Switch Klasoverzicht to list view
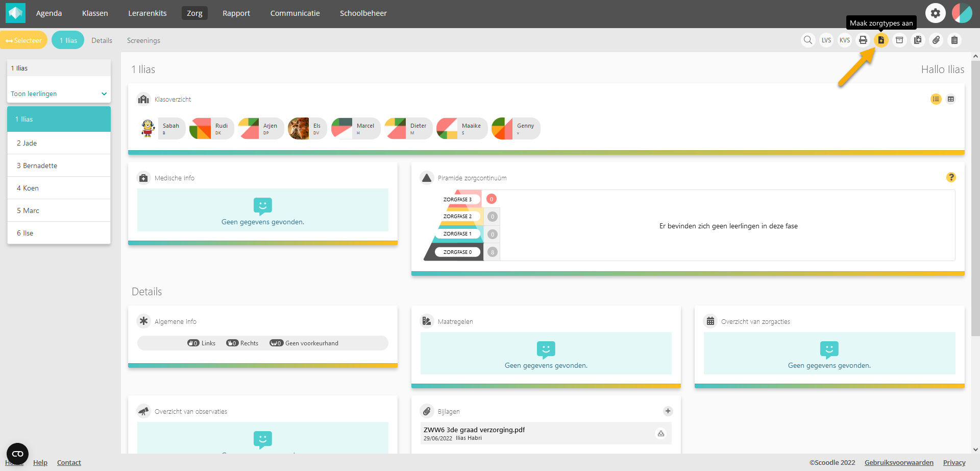The width and height of the screenshot is (980, 471). pyautogui.click(x=936, y=99)
